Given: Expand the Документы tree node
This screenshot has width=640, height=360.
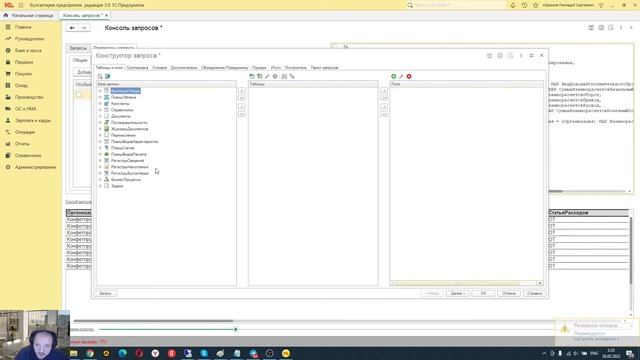Looking at the screenshot, I should (100, 116).
